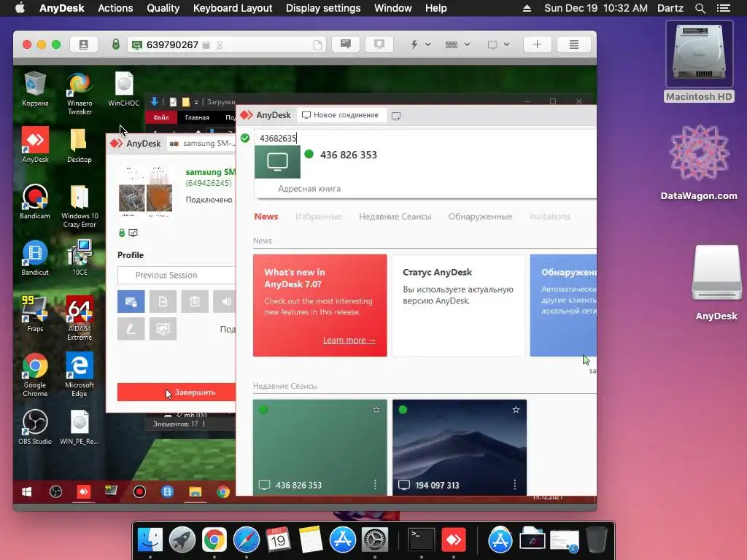Toggle keyboard and mouse control permission
The width and height of the screenshot is (747, 560).
tap(131, 301)
